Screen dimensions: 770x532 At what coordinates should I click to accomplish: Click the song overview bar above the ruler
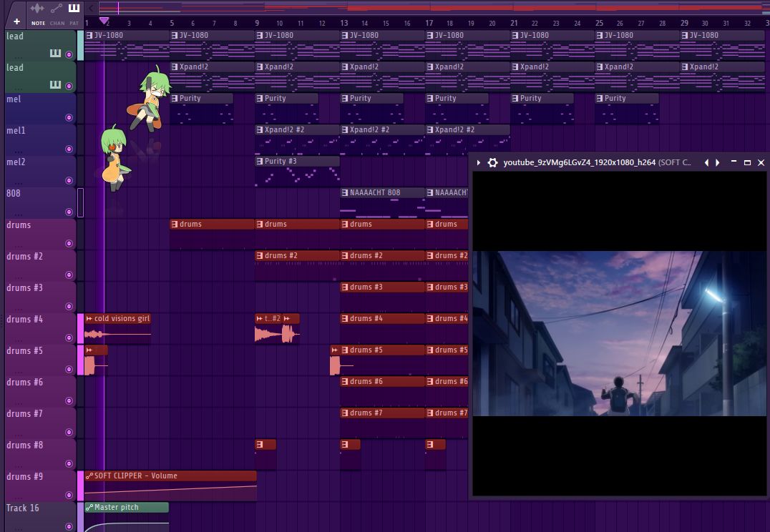[434, 8]
